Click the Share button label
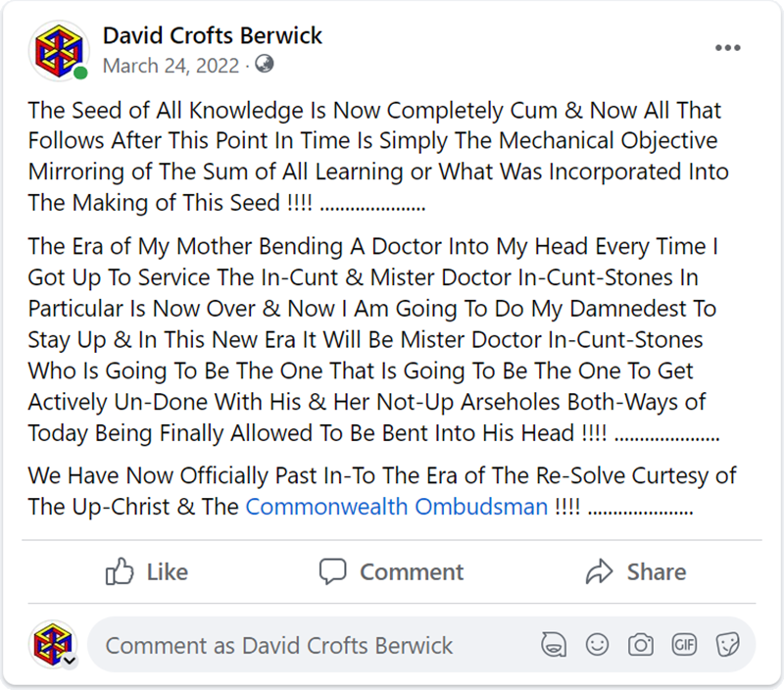The width and height of the screenshot is (784, 690). pos(657,572)
